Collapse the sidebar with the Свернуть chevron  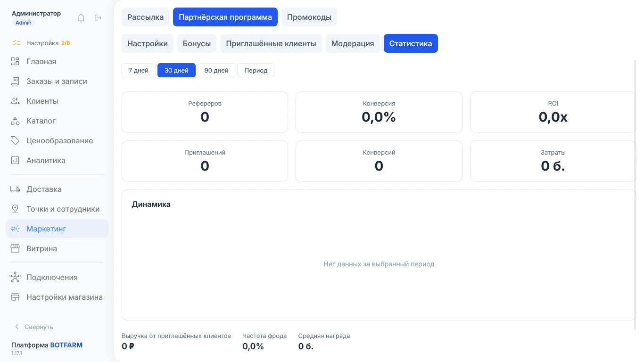tap(17, 327)
